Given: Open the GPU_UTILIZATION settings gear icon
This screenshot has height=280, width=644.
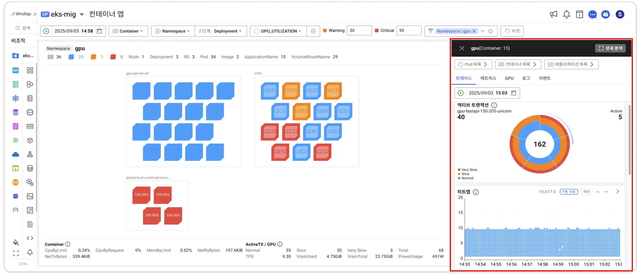Looking at the screenshot, I should [x=313, y=31].
